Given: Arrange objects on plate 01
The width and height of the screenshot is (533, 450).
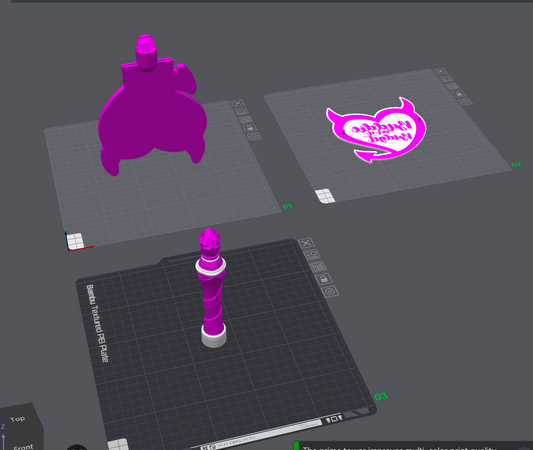Looking at the screenshot, I should 246,119.
